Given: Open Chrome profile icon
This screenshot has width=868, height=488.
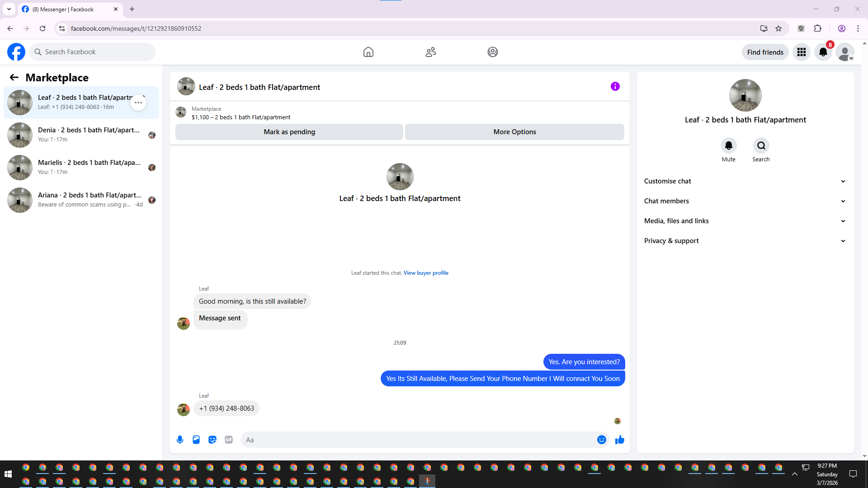Looking at the screenshot, I should (x=842, y=28).
